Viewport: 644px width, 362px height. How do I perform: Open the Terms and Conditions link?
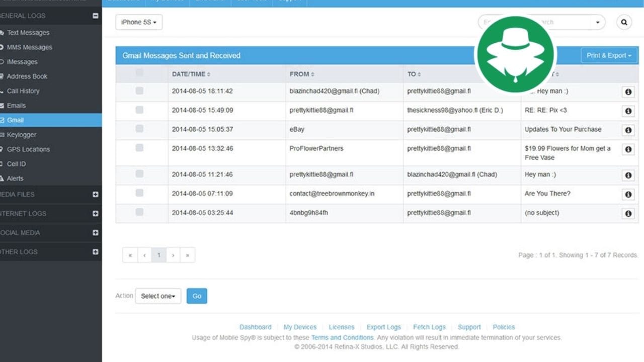tap(342, 337)
